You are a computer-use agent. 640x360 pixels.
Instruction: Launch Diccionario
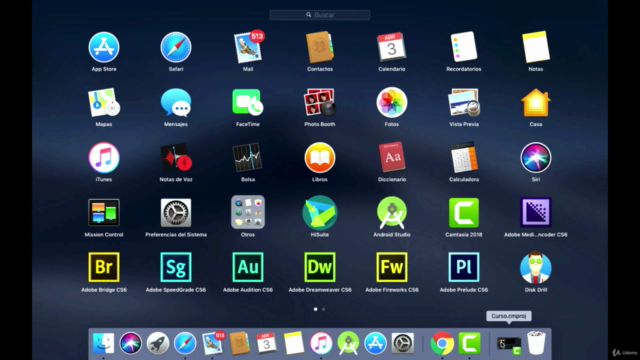pos(391,158)
